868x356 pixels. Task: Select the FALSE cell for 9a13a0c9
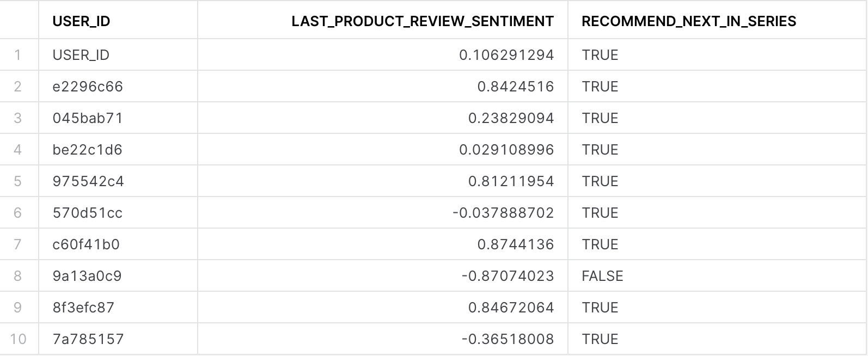click(x=718, y=276)
